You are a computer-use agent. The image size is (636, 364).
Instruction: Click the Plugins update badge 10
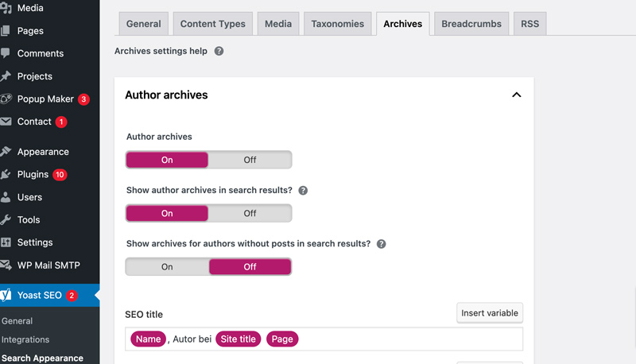click(60, 175)
